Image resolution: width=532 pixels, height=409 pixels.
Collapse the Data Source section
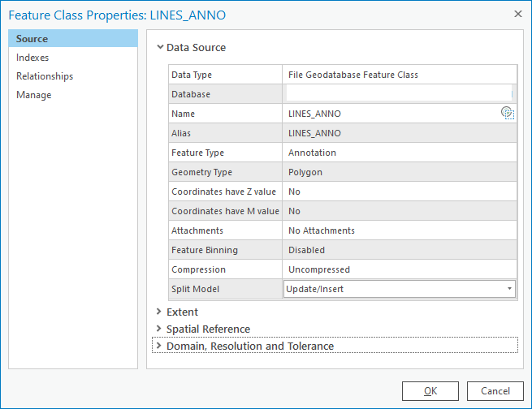click(x=160, y=47)
